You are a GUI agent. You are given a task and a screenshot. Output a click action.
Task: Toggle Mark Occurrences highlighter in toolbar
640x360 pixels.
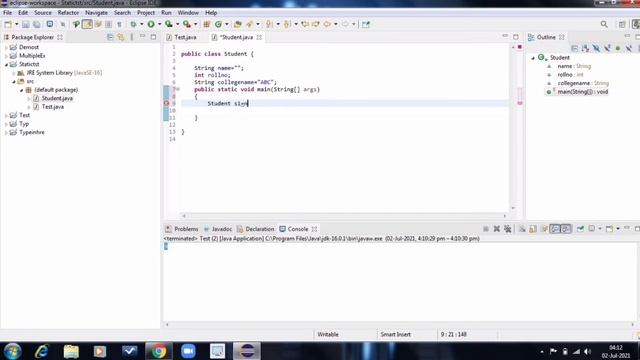[x=87, y=24]
